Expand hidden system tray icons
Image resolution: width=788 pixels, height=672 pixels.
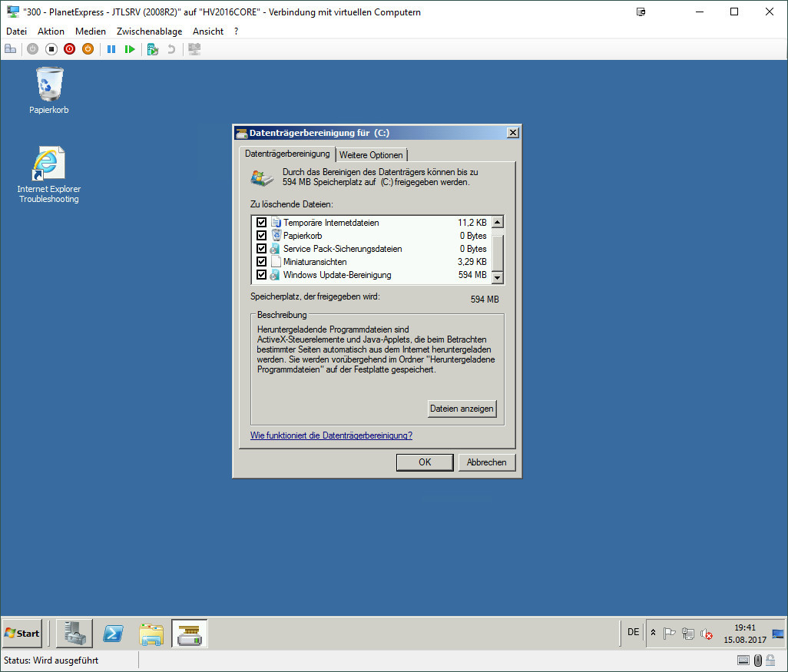[654, 634]
